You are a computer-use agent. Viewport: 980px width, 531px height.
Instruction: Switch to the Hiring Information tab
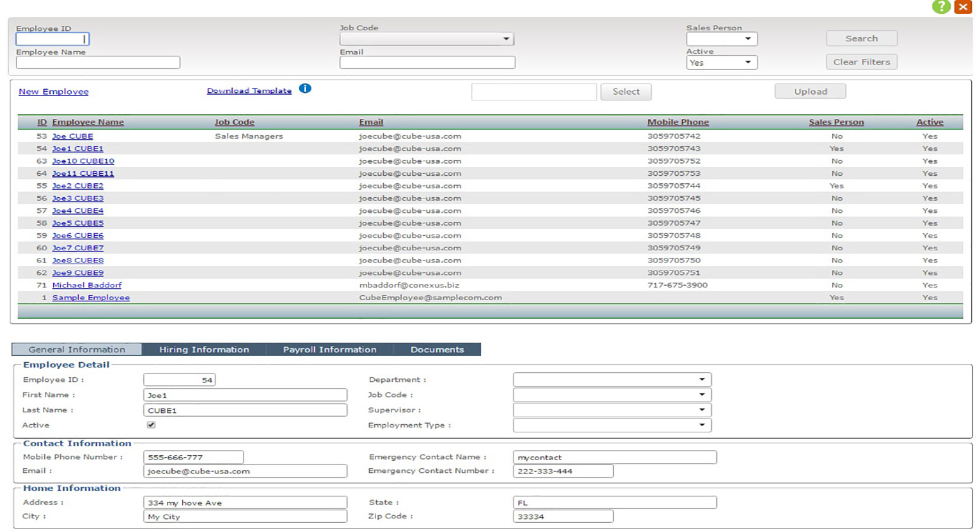tap(204, 350)
